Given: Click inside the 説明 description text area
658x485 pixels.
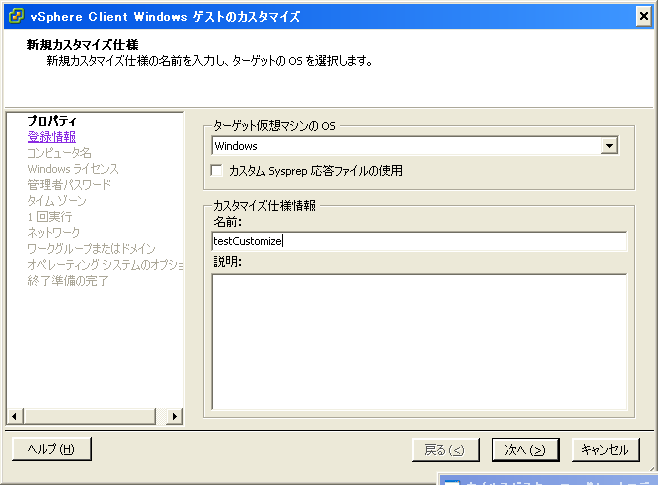Looking at the screenshot, I should point(419,342).
